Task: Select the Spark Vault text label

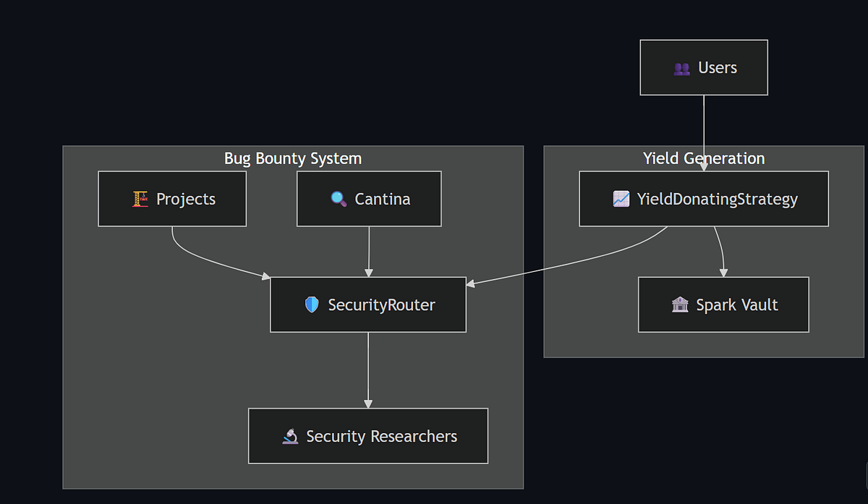Action: pyautogui.click(x=737, y=305)
